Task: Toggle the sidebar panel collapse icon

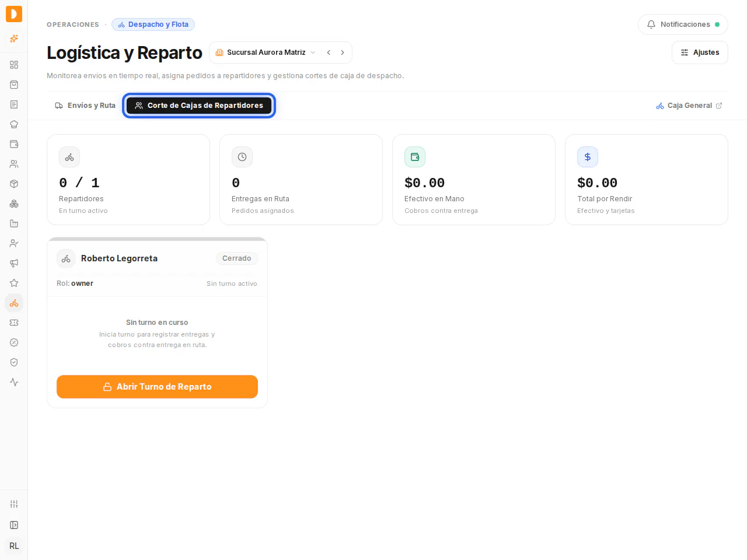Action: (x=14, y=525)
